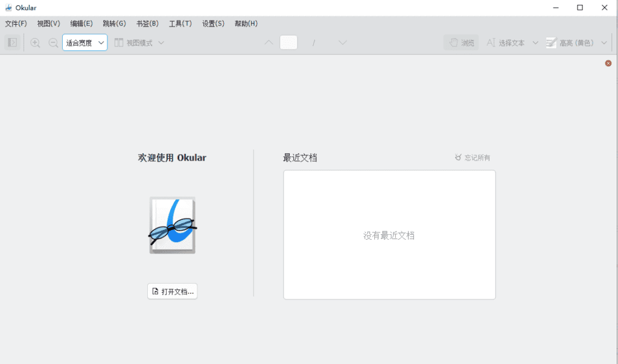Open the 视图(V) menu

(48, 24)
